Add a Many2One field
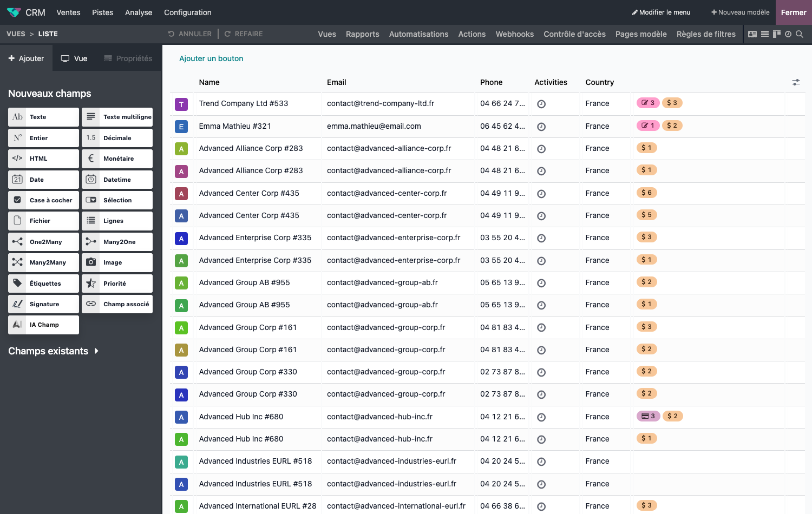812x514 pixels. [x=117, y=242]
